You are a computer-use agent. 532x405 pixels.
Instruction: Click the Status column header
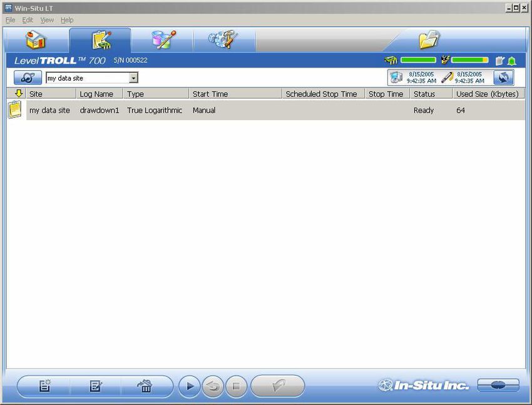click(x=431, y=94)
